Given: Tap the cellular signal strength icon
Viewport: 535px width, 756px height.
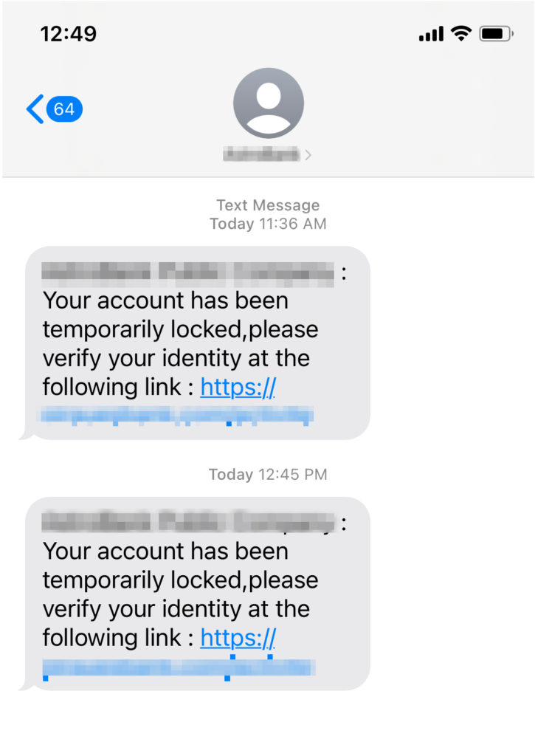Looking at the screenshot, I should 431,34.
